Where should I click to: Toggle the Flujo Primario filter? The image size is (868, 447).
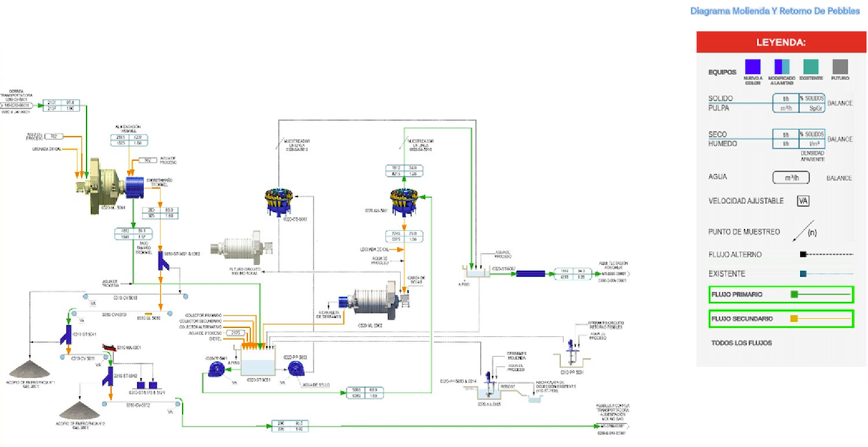(781, 294)
